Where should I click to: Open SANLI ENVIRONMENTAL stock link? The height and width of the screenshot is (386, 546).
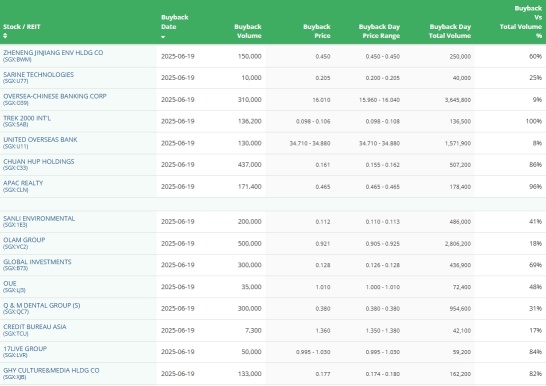(39, 218)
